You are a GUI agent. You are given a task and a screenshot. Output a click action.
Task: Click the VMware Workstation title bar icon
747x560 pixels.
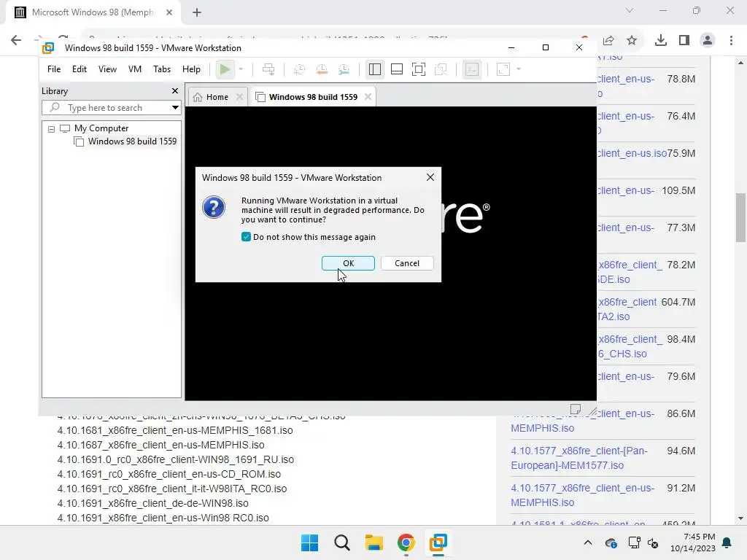point(48,47)
